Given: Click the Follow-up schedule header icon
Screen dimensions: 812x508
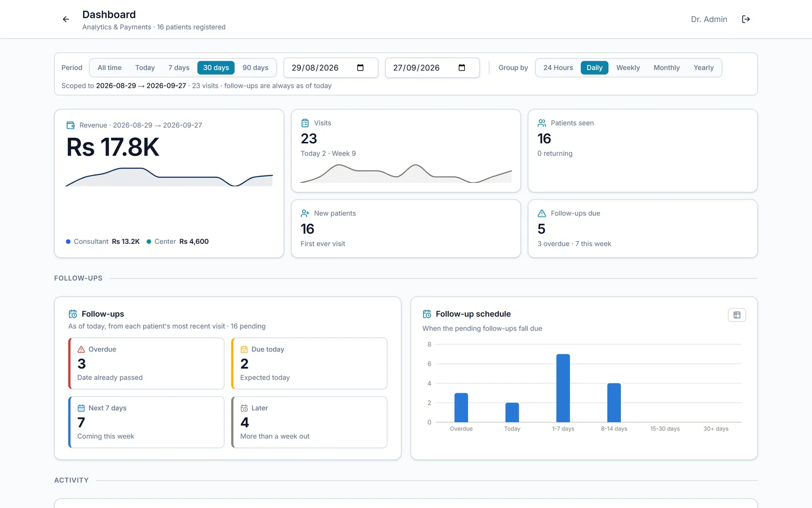Looking at the screenshot, I should click(427, 314).
